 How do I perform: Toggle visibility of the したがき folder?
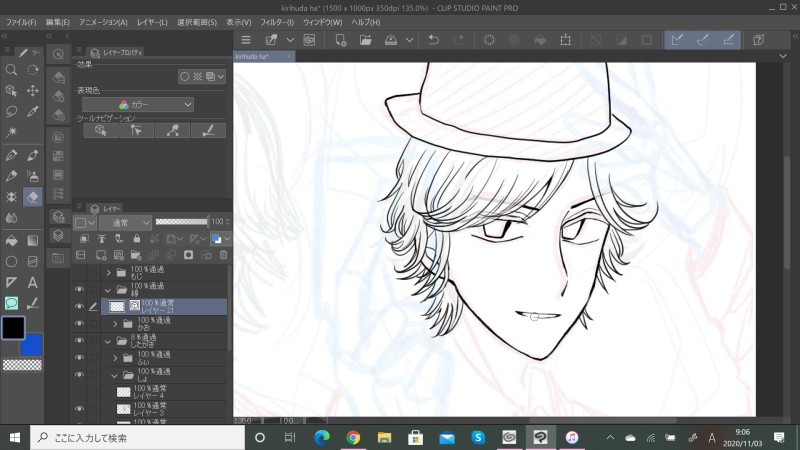(80, 341)
